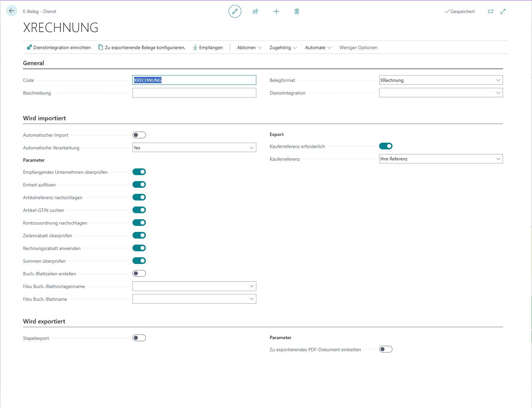Open the Aktionen menu
The image size is (532, 408).
coord(249,47)
